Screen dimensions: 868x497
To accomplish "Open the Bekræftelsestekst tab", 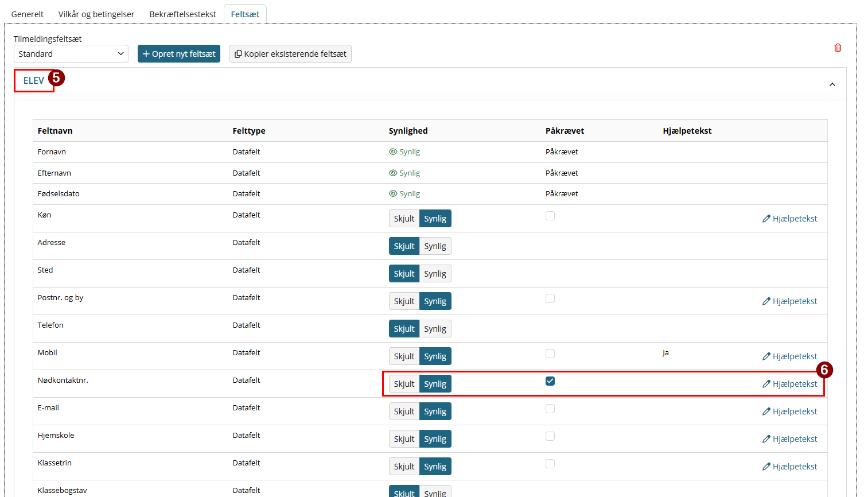I will coord(182,14).
